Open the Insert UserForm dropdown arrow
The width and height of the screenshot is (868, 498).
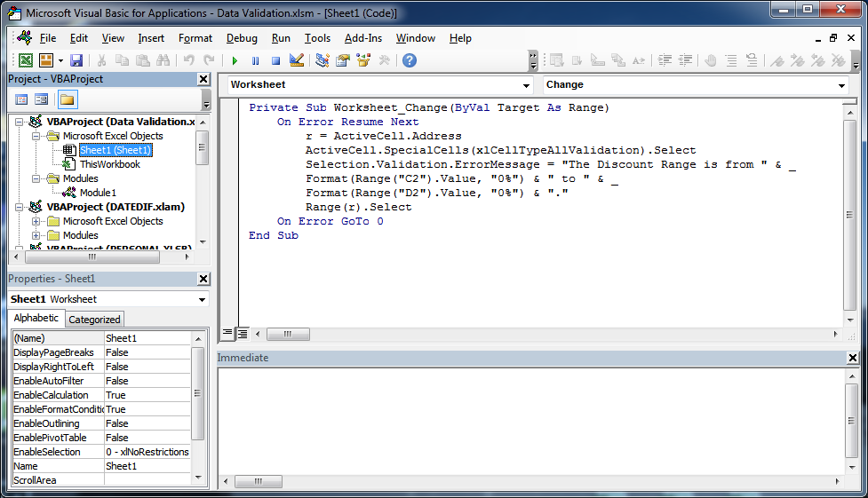click(x=60, y=60)
